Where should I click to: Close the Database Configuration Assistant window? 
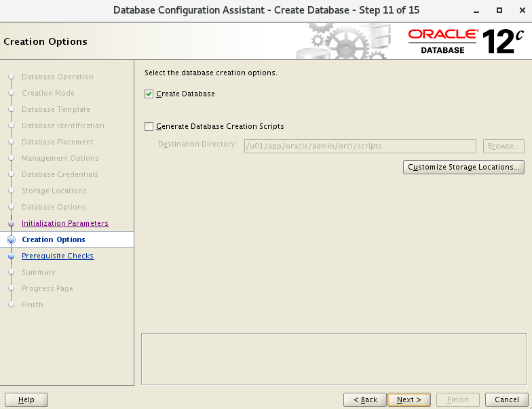point(522,11)
